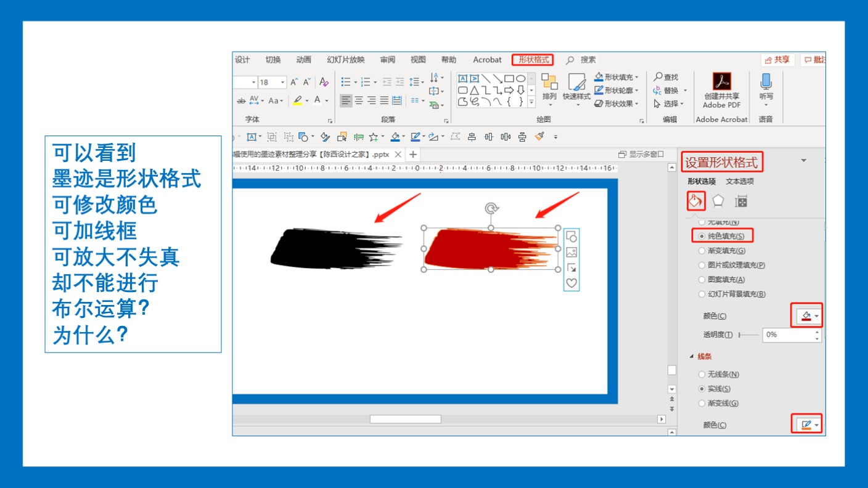Screen dimensions: 868x488
Task: Open the Shape Format 形状格式 tab
Action: pyautogui.click(x=533, y=60)
